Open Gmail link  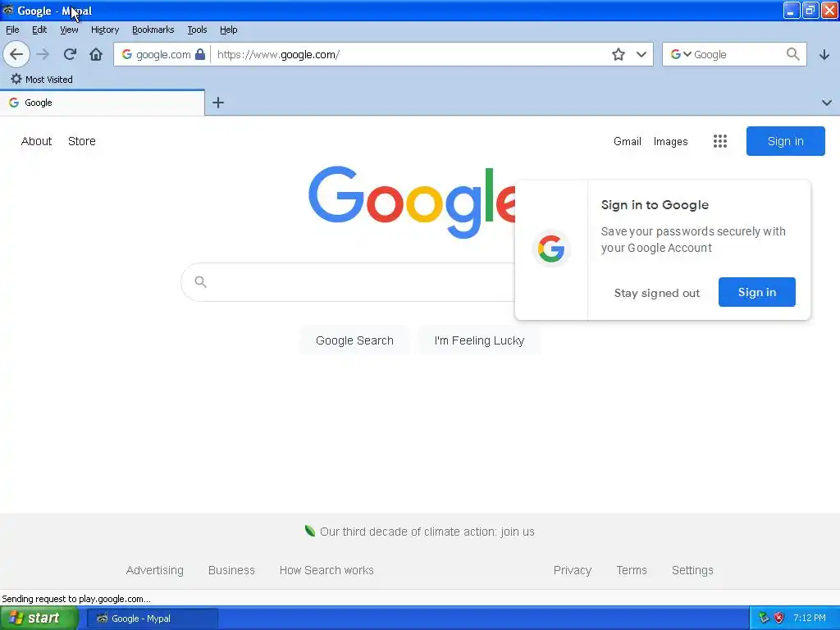(628, 141)
